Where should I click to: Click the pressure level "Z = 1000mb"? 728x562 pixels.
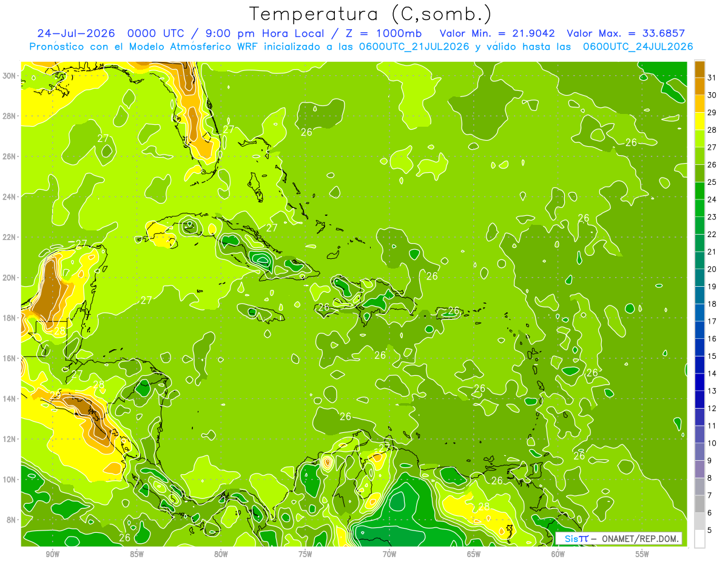coord(383,33)
